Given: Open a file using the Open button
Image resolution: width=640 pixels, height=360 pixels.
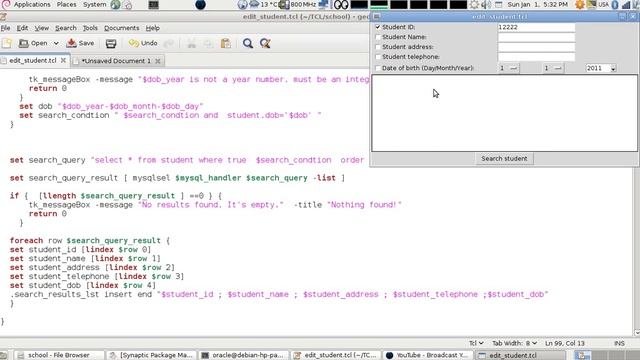Looking at the screenshot, I should (33, 43).
